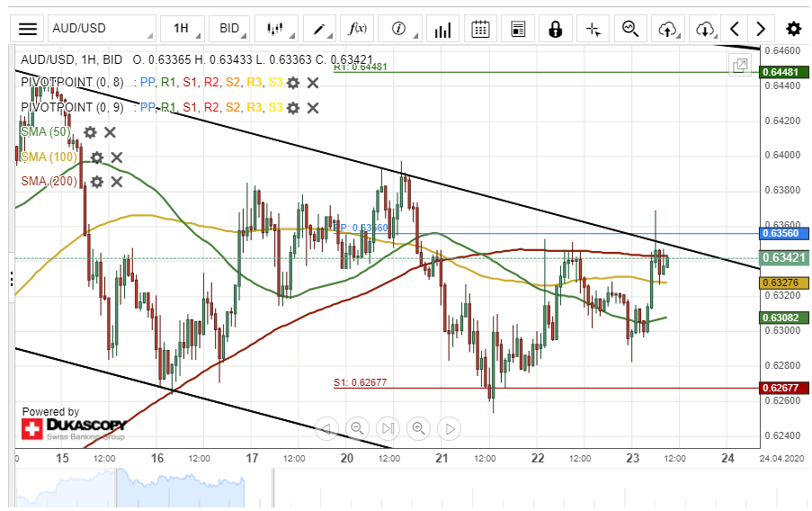Screen dimensions: 812x511
Task: Open the f(x) indicators menu
Action: click(x=357, y=29)
